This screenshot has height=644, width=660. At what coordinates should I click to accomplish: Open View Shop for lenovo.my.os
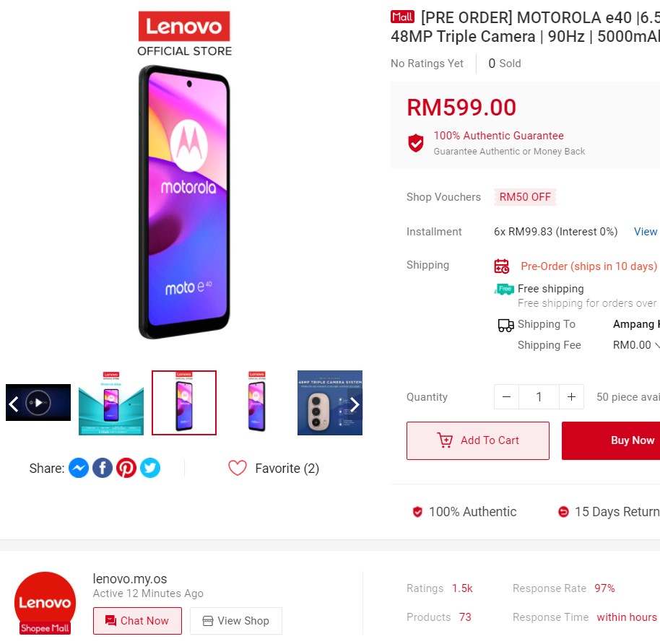235,621
